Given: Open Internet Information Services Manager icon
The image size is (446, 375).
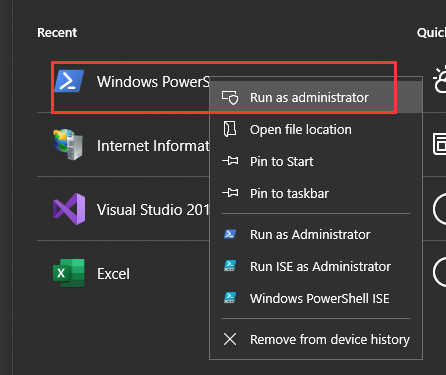Looking at the screenshot, I should [x=68, y=144].
